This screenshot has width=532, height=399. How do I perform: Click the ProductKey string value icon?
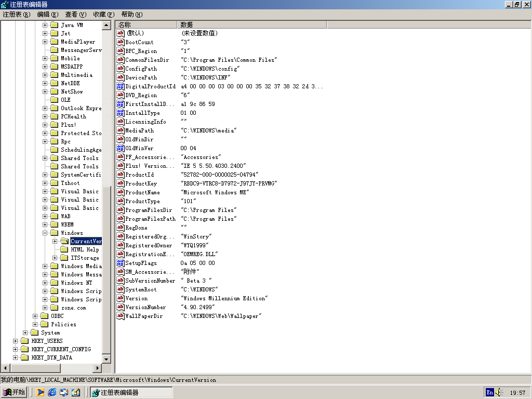tap(121, 183)
